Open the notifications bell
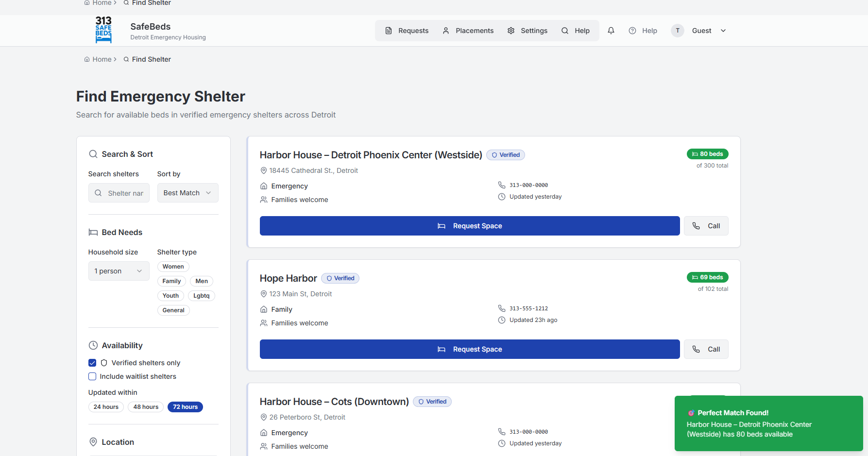 coord(611,31)
